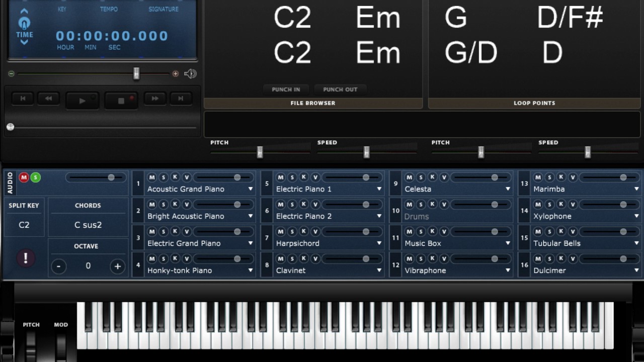644x362 pixels.
Task: Jump to end with skip-forward button
Action: (x=181, y=99)
